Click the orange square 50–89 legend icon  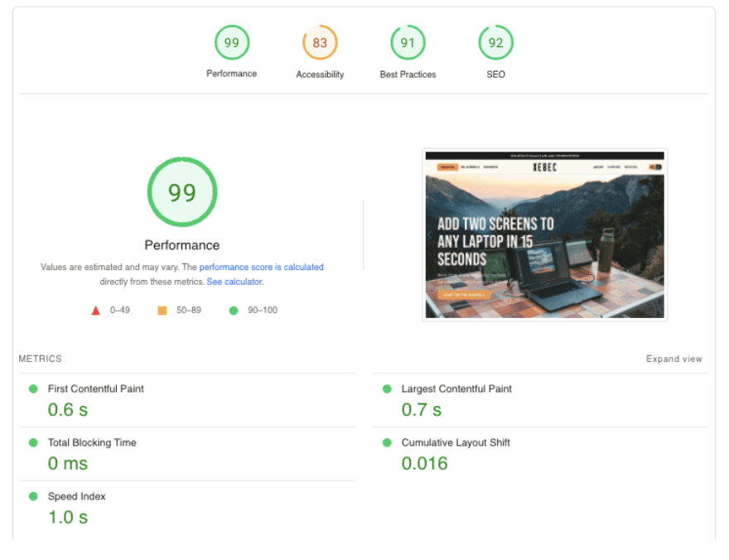[x=162, y=311]
